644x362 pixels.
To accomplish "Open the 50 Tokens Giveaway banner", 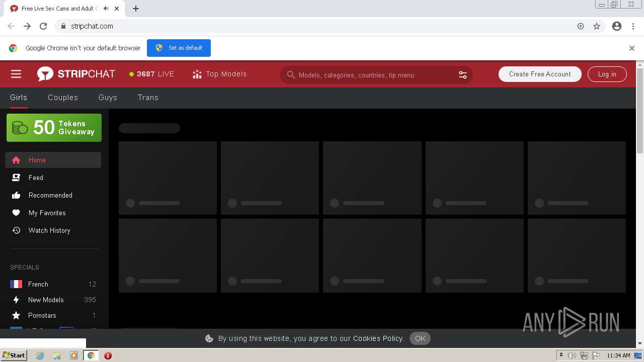I will pyautogui.click(x=54, y=128).
